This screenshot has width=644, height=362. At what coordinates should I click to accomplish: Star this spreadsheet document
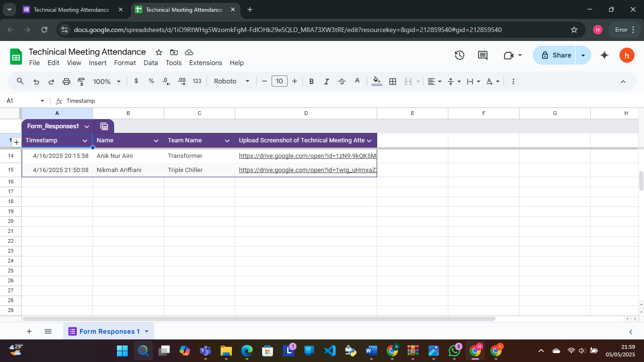coord(159,52)
